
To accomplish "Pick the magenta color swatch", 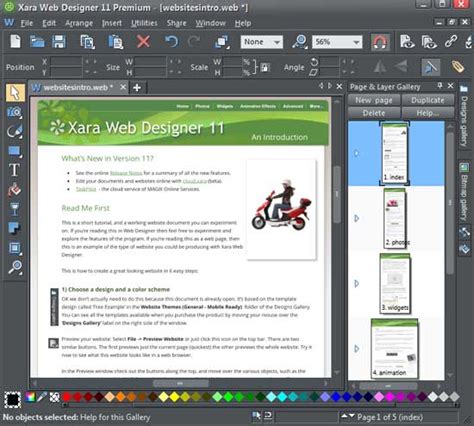I will 390,397.
